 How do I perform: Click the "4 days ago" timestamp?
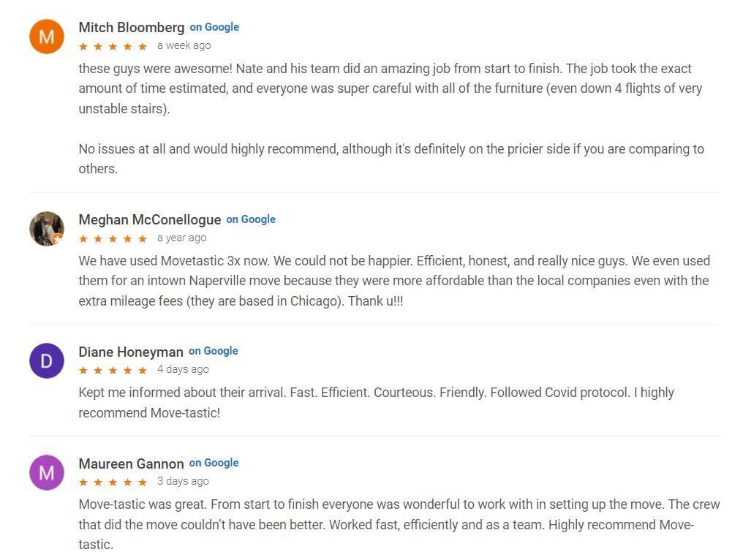pos(183,369)
